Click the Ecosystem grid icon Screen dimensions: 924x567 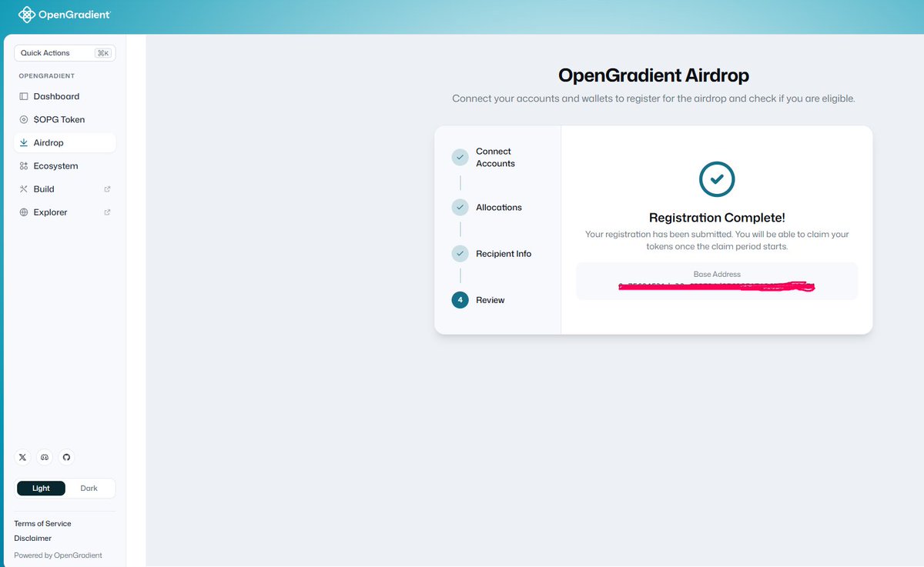pos(24,165)
